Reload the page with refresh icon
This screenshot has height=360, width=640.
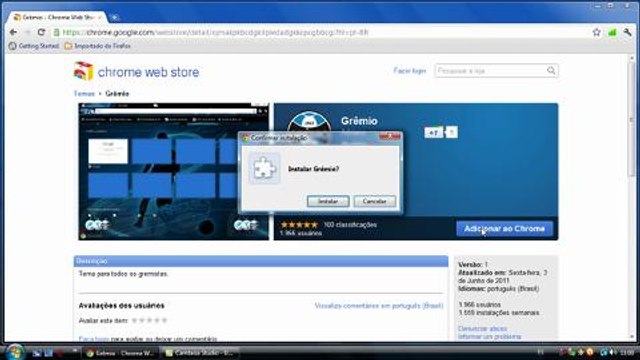coord(41,32)
